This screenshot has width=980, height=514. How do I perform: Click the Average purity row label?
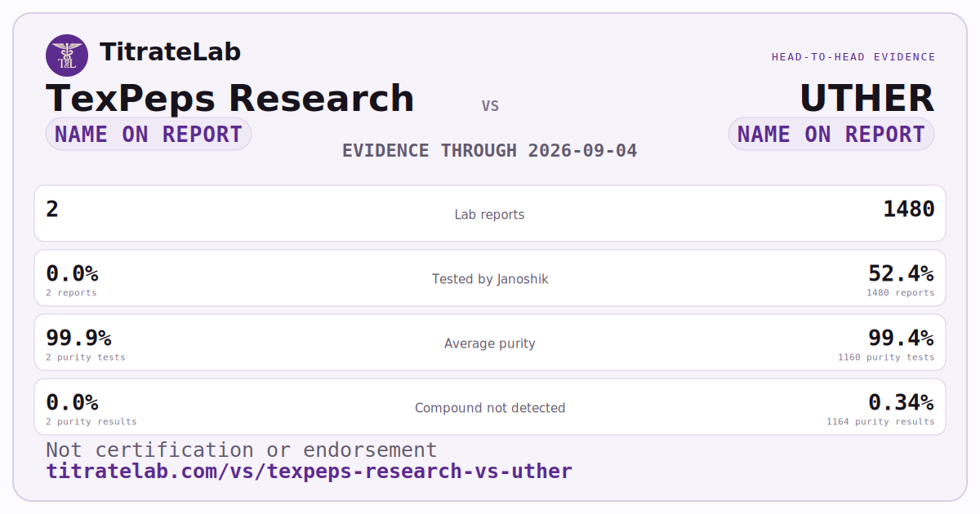tap(490, 343)
